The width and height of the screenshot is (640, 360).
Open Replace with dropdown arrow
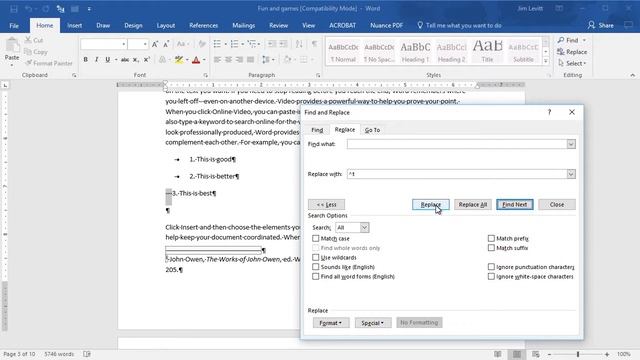571,174
